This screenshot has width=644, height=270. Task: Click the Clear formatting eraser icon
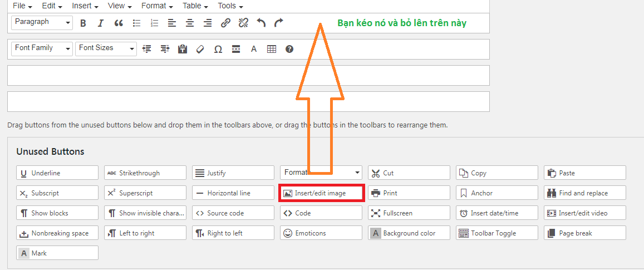[x=200, y=49]
